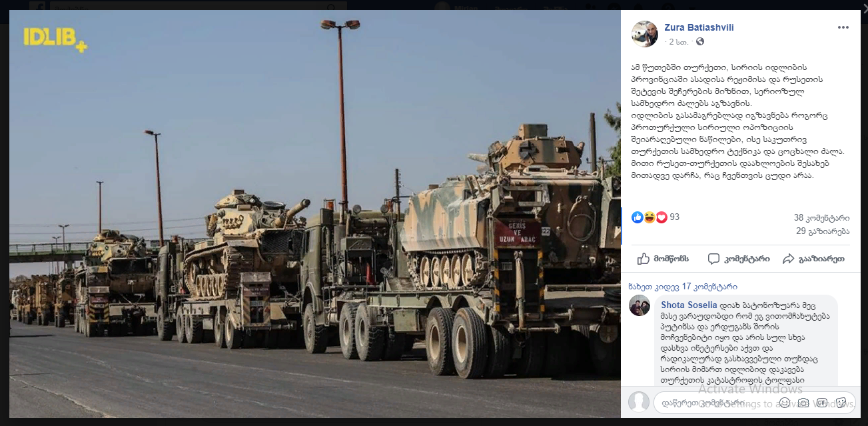View the 29 shares link

pyautogui.click(x=823, y=231)
